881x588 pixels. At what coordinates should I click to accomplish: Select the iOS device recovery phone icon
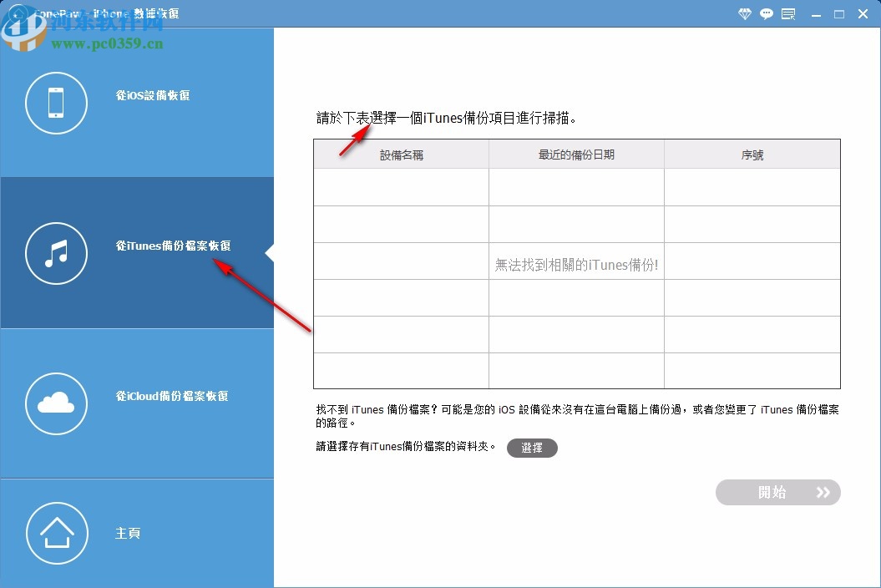click(56, 103)
